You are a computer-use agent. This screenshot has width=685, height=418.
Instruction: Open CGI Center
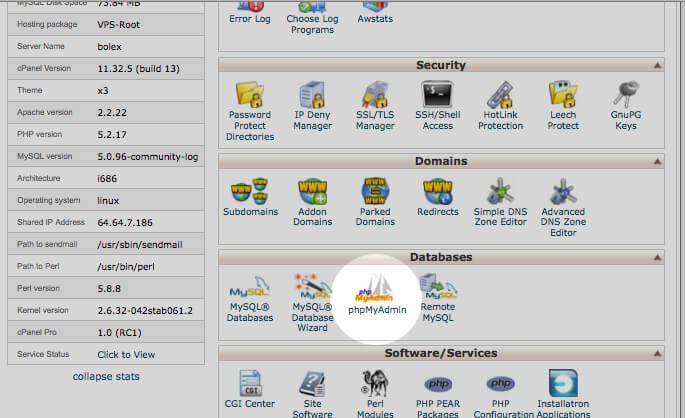(x=250, y=389)
